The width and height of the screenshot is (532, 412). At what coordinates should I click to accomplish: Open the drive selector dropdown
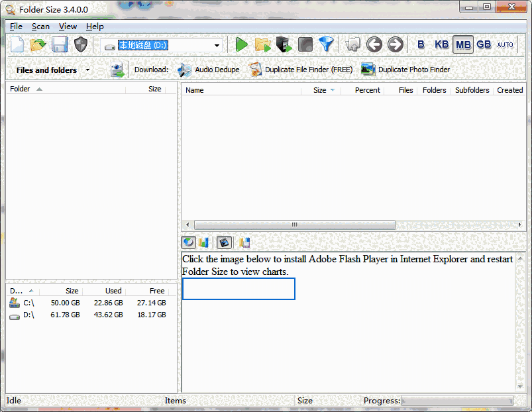coord(217,45)
